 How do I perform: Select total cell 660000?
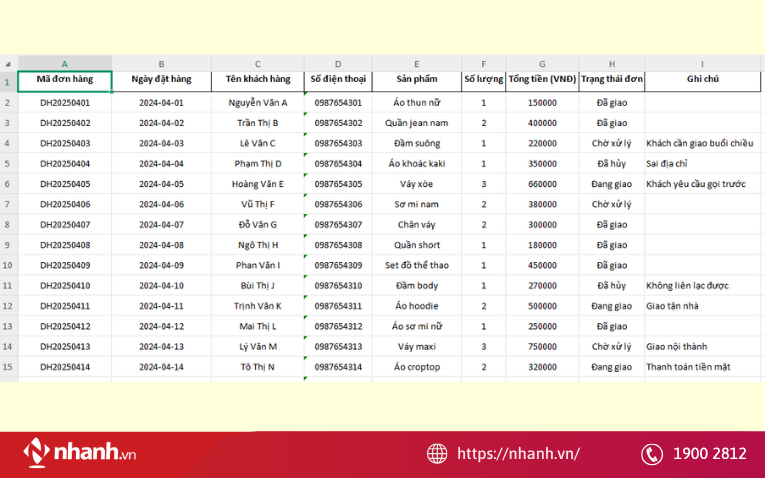click(542, 184)
